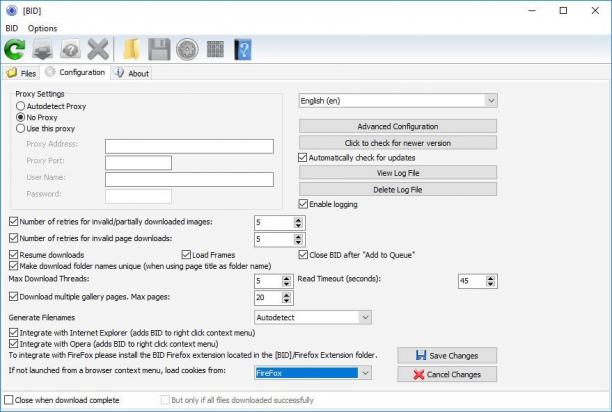This screenshot has height=412, width=612.
Task: Click the Save Changes button
Action: [447, 355]
